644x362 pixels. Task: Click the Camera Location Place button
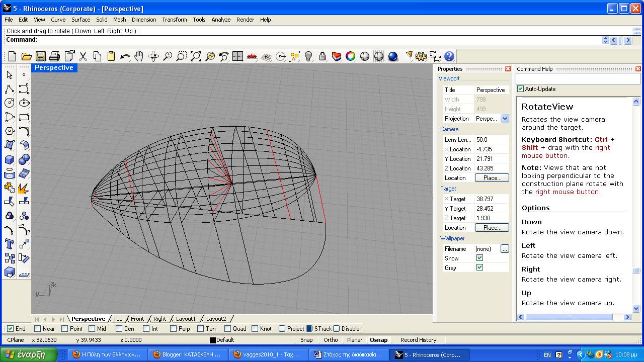(492, 178)
